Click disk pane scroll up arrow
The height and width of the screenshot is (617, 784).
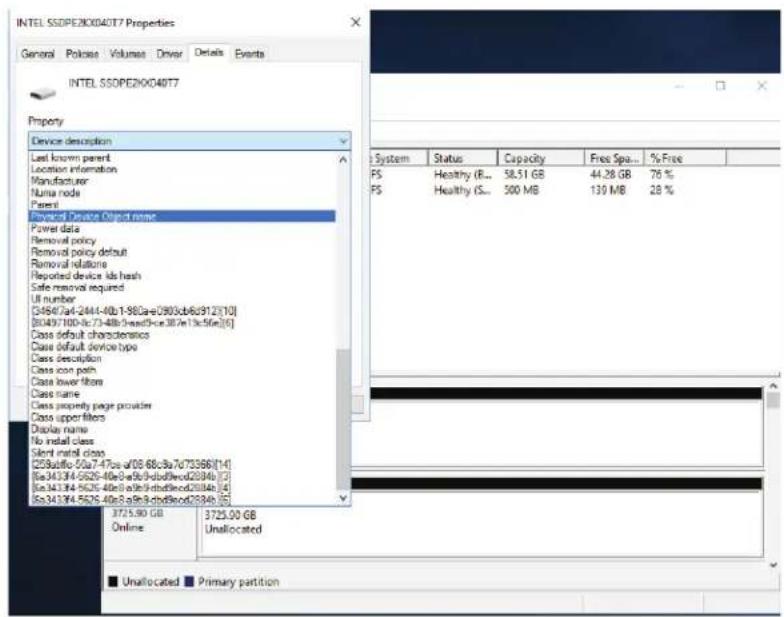(x=773, y=386)
